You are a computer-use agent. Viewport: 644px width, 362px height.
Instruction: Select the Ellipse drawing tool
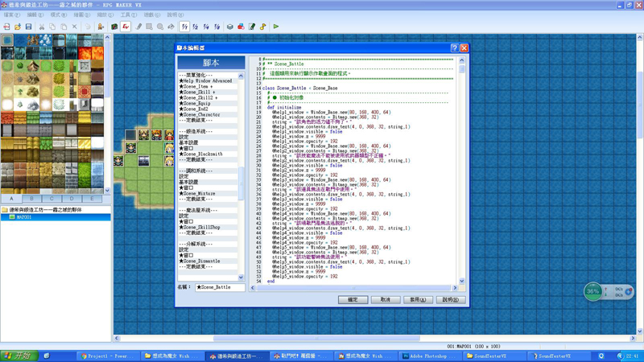click(x=160, y=27)
